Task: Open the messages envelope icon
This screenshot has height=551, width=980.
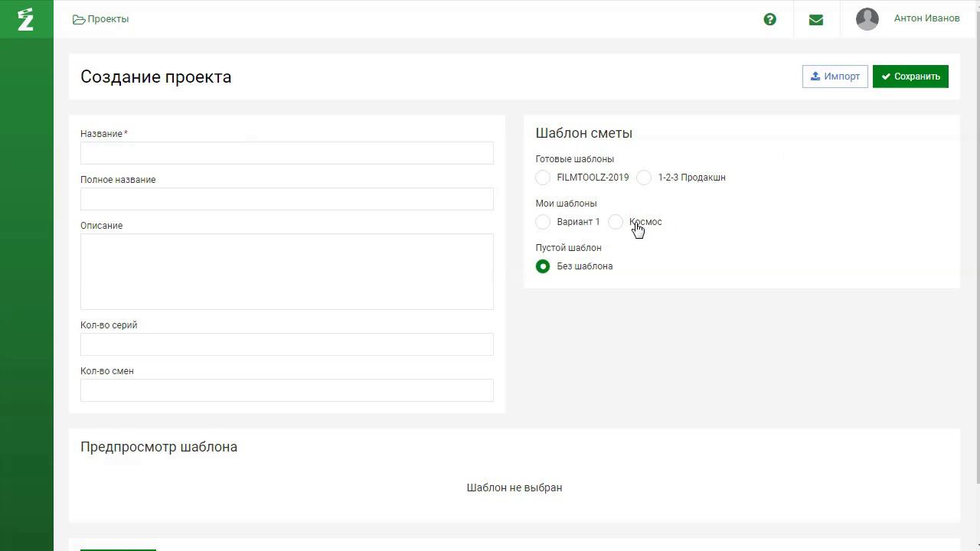Action: click(x=816, y=19)
